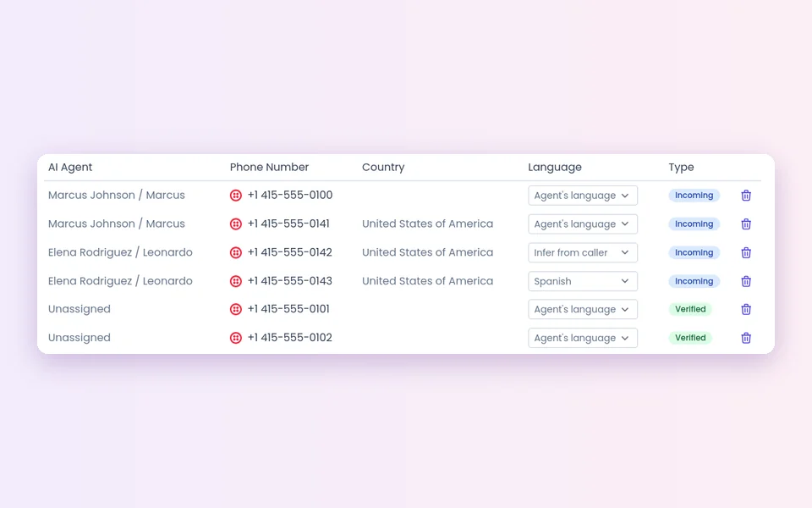Image resolution: width=812 pixels, height=508 pixels.
Task: Click United States of America on 0142 row
Action: click(427, 252)
